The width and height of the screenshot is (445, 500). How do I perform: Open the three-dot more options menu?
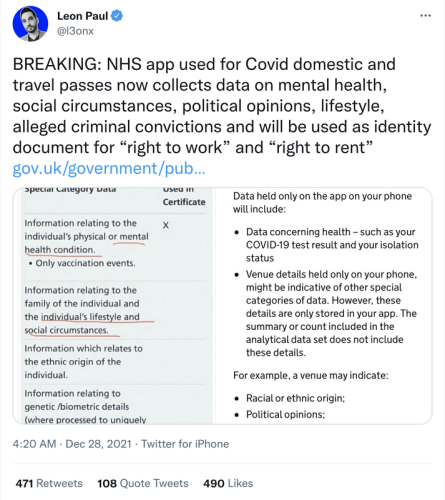(425, 16)
